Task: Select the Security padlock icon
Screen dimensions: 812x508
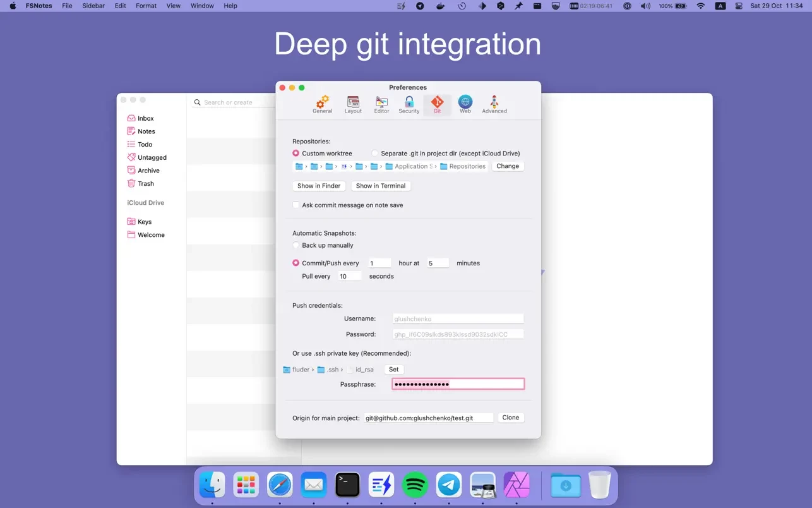Action: (409, 104)
